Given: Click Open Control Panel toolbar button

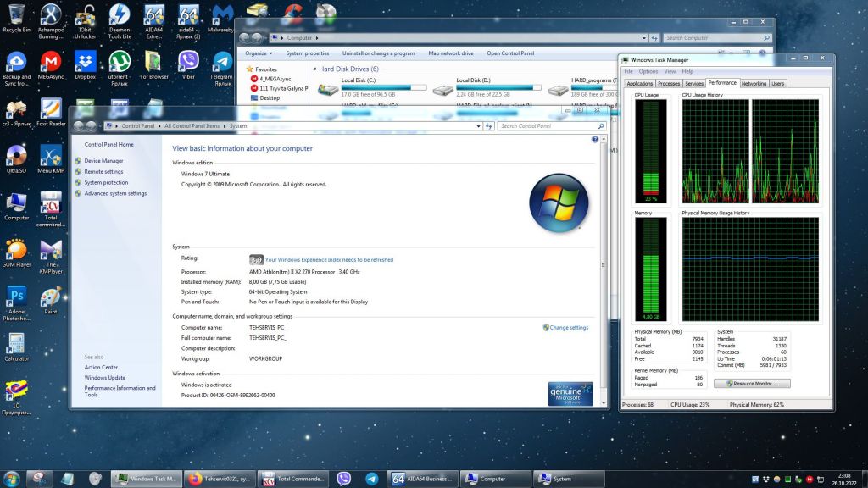Looking at the screenshot, I should (x=510, y=53).
